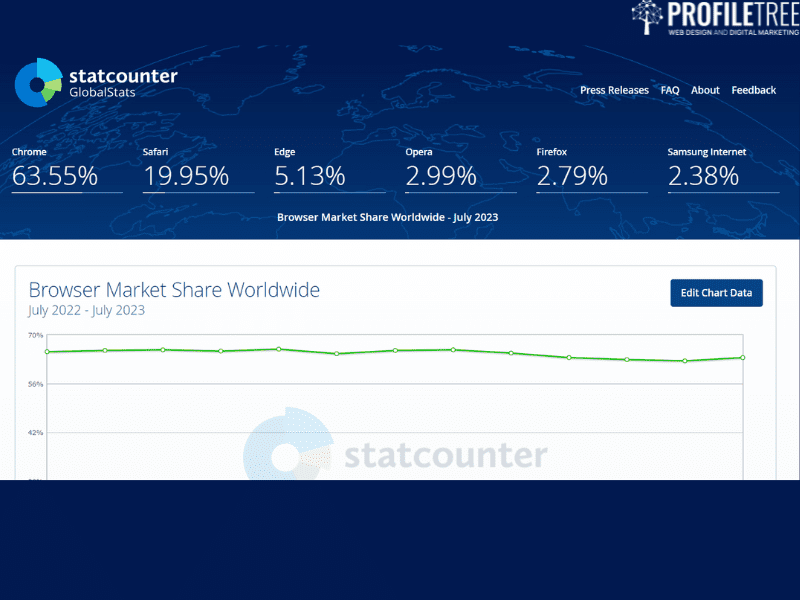Open the FAQ link
This screenshot has height=600, width=800.
(x=670, y=90)
